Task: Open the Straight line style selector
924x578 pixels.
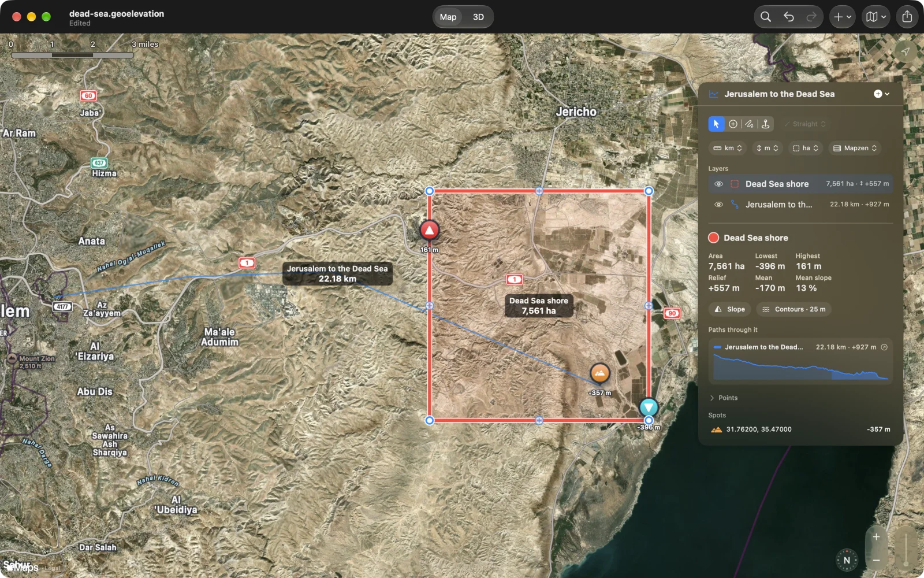Action: [x=805, y=124]
